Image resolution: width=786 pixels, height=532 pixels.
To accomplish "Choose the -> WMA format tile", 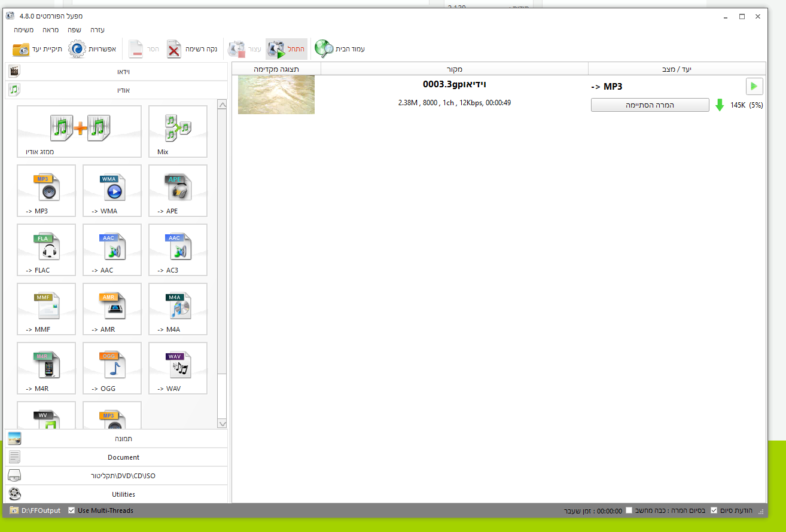I will [x=112, y=191].
